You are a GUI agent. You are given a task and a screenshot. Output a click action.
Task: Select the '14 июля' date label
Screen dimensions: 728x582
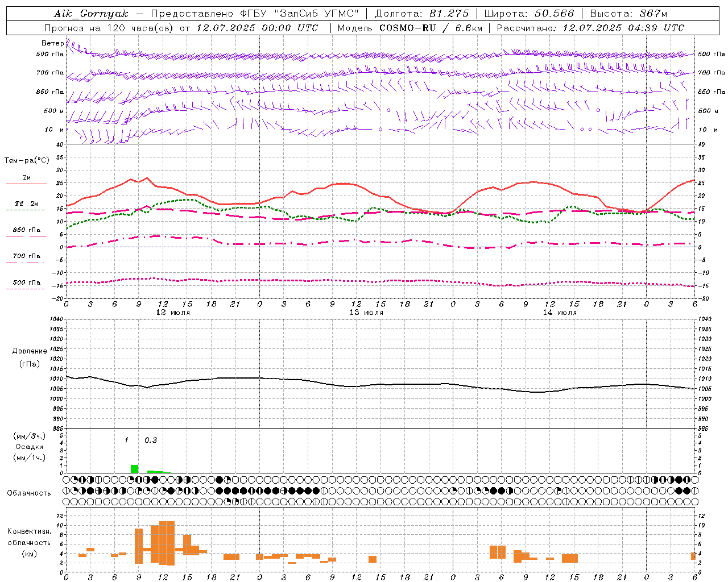coord(560,313)
